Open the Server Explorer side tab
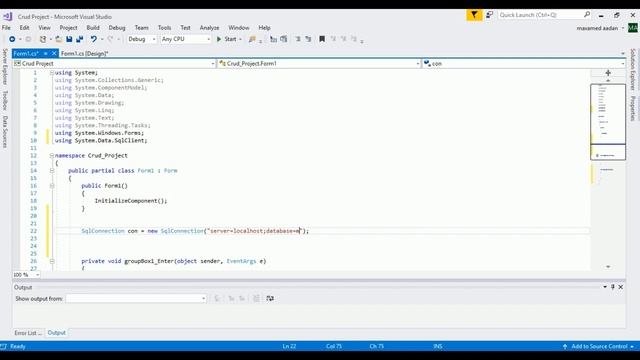 pos(5,67)
